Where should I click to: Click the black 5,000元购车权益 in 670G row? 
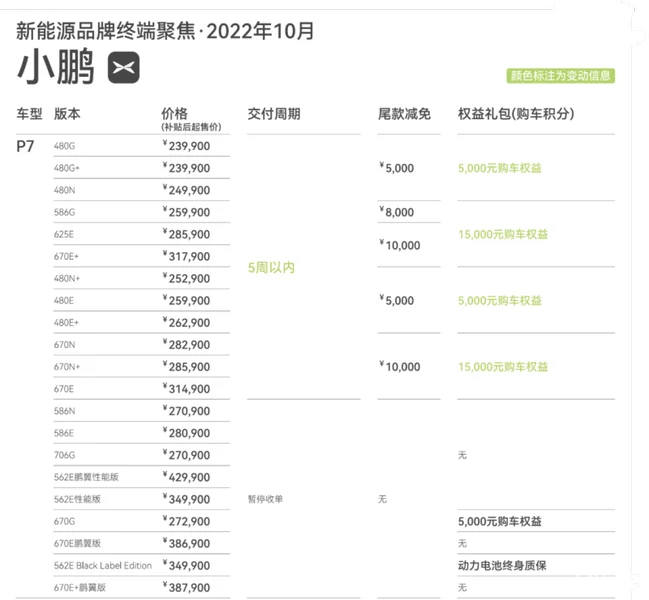[500, 521]
